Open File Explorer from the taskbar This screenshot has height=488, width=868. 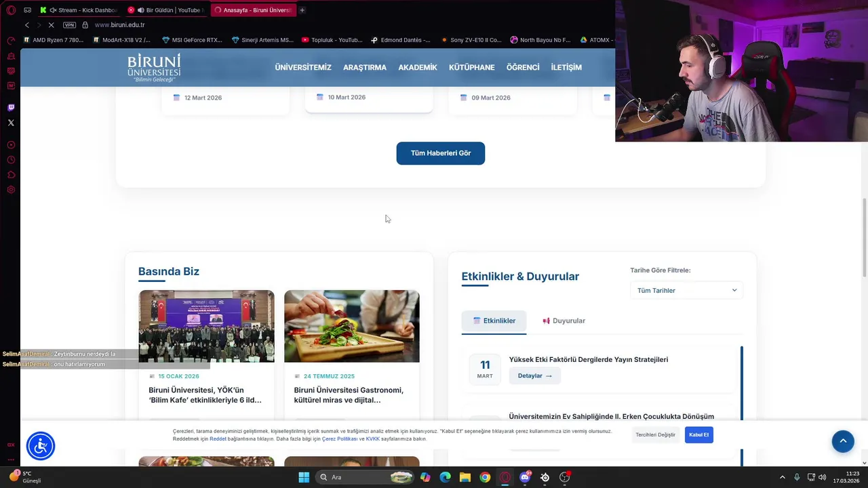[465, 477]
